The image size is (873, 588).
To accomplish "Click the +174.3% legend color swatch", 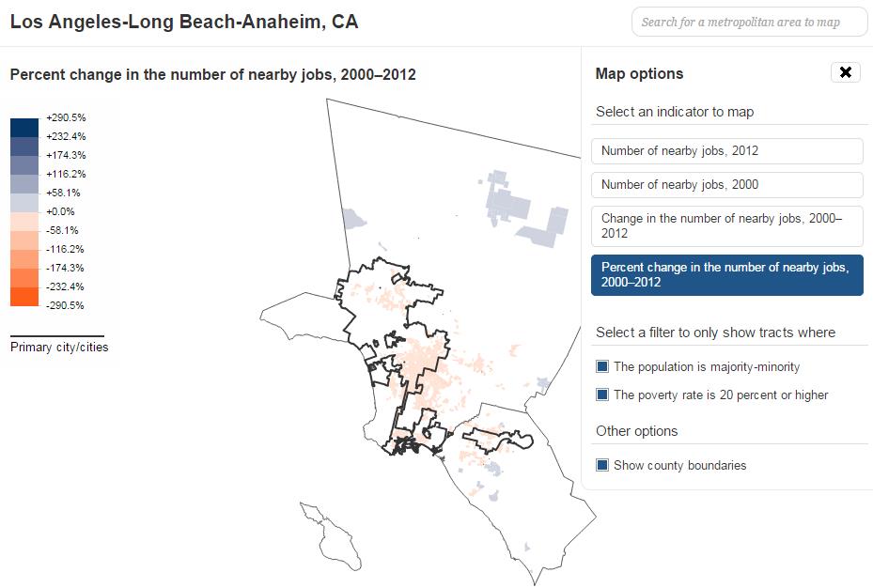I will (x=24, y=164).
